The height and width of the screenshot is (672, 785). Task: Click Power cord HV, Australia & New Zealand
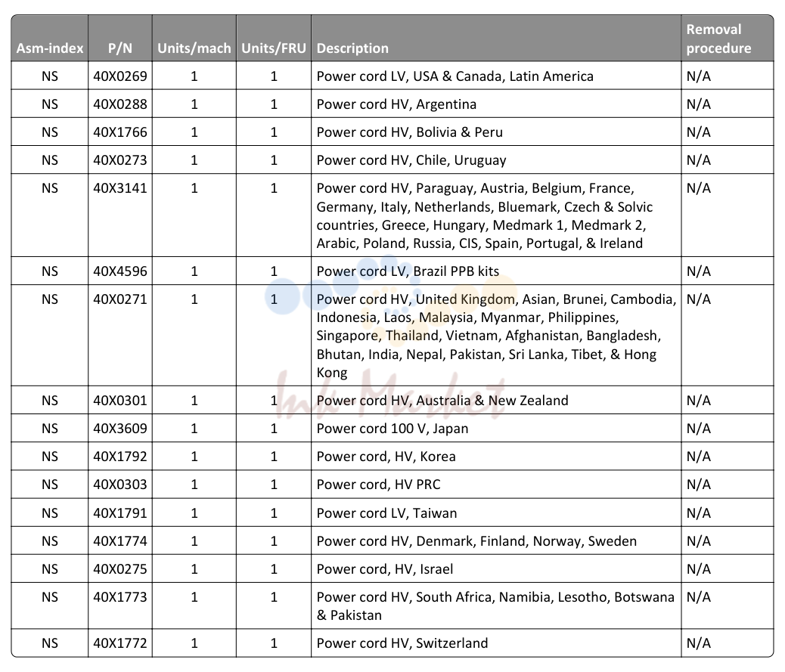pyautogui.click(x=442, y=401)
